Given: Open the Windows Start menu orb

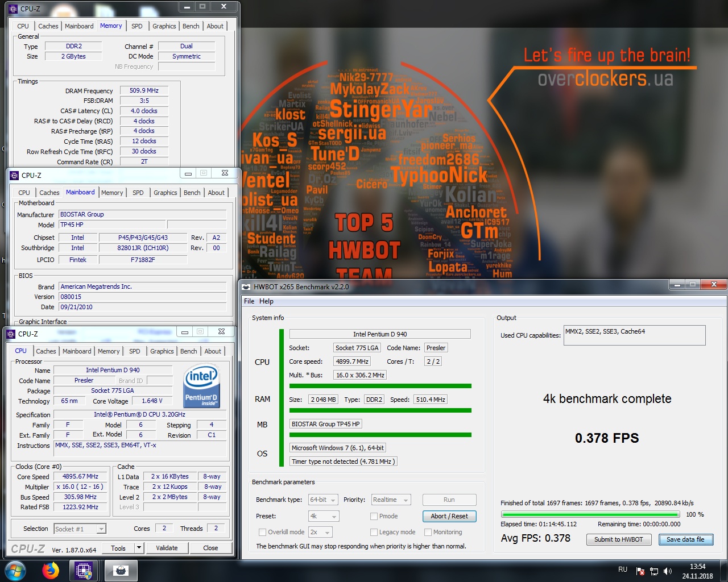Looking at the screenshot, I should [15, 570].
